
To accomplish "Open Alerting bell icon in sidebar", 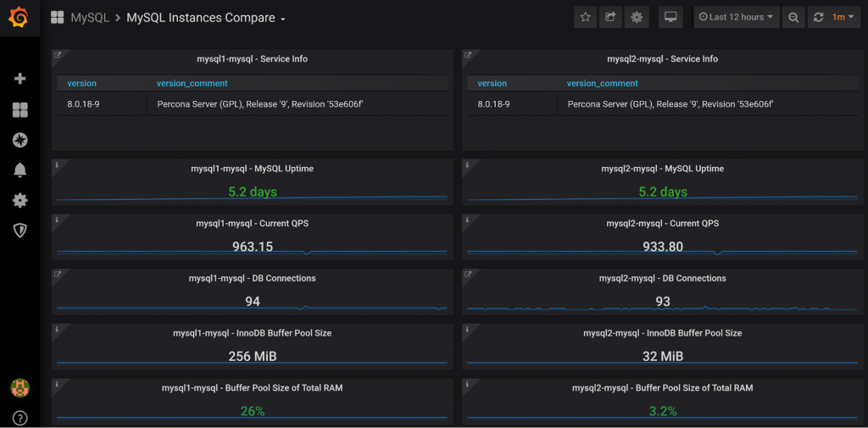I will point(19,170).
